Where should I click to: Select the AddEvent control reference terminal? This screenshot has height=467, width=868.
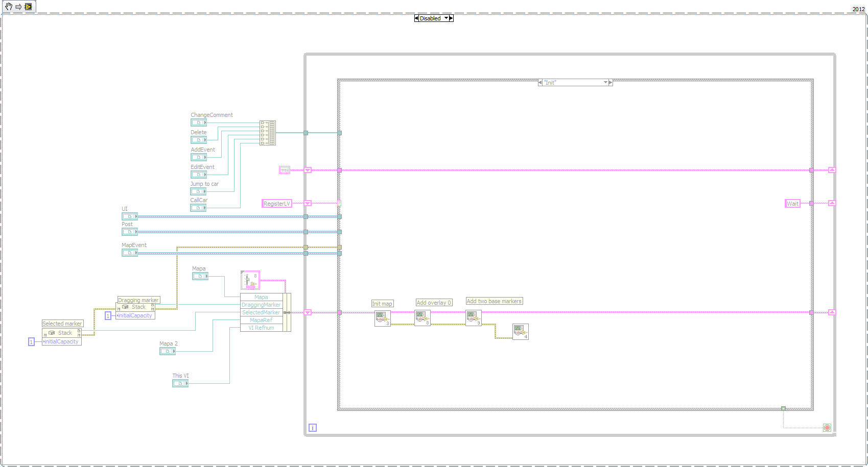click(199, 157)
